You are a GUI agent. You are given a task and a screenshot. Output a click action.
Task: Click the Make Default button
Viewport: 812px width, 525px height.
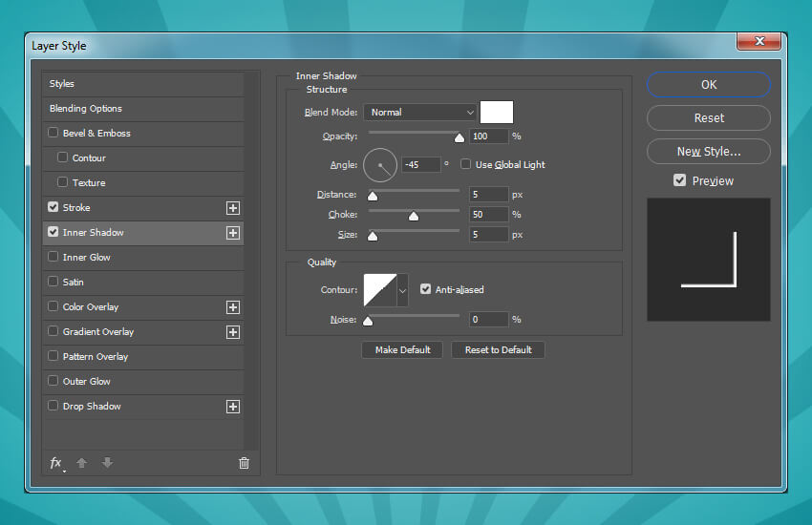[402, 350]
